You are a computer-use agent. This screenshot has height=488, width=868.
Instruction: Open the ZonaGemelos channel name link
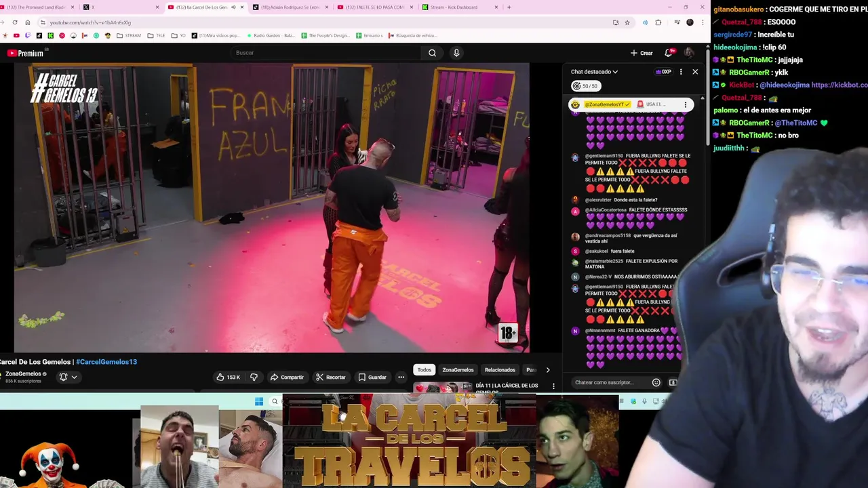pyautogui.click(x=23, y=373)
